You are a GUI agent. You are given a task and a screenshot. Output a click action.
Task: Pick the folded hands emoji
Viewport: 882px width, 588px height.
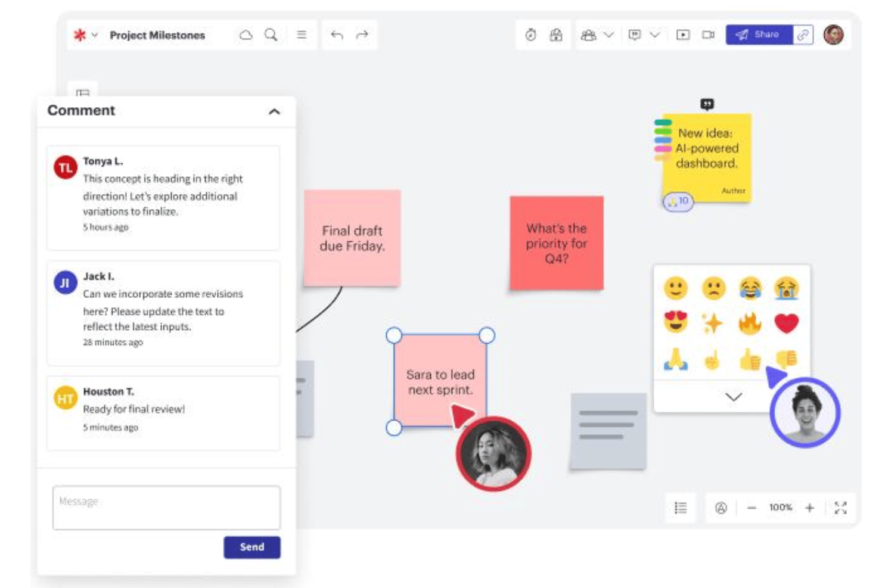click(x=676, y=359)
